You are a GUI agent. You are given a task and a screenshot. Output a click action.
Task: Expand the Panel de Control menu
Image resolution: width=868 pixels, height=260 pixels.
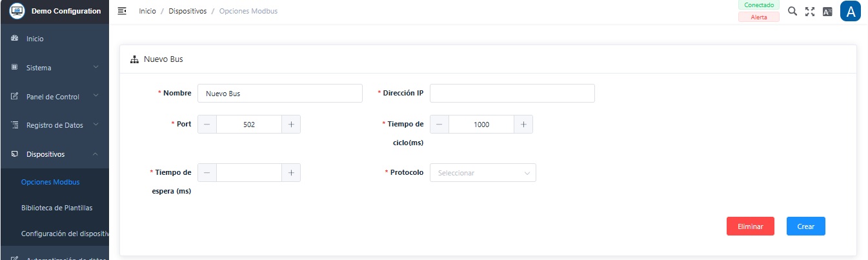pyautogui.click(x=54, y=97)
